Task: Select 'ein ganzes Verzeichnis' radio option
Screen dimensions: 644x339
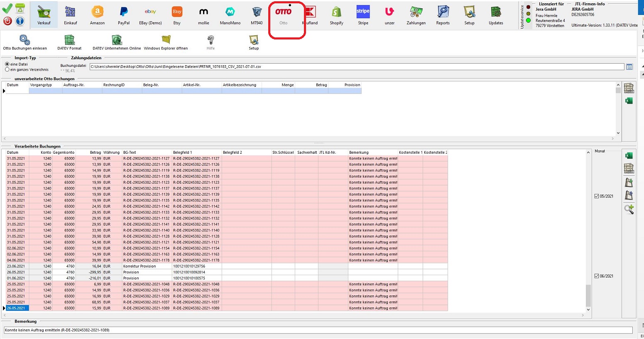Action: click(x=7, y=70)
